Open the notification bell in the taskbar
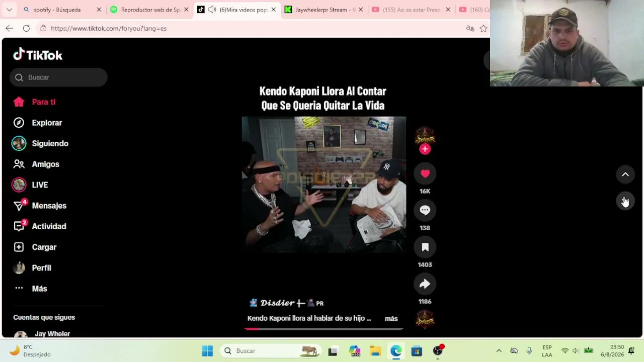This screenshot has height=362, width=644. click(x=631, y=351)
